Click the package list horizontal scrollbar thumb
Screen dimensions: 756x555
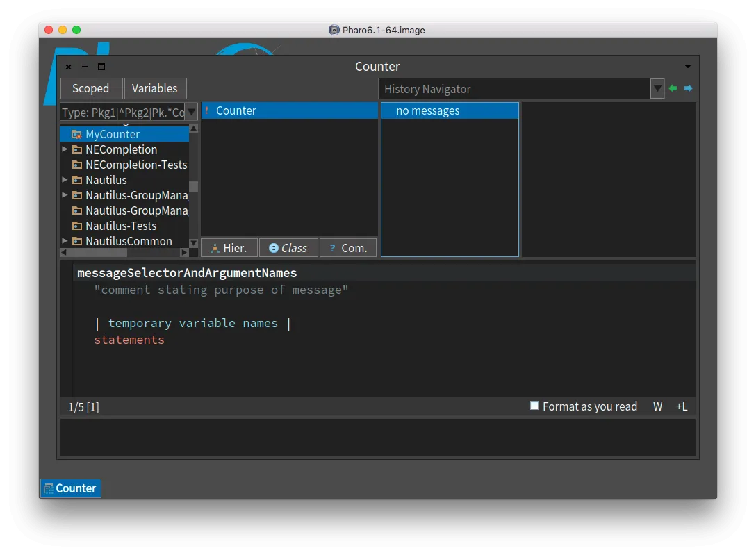click(x=97, y=252)
